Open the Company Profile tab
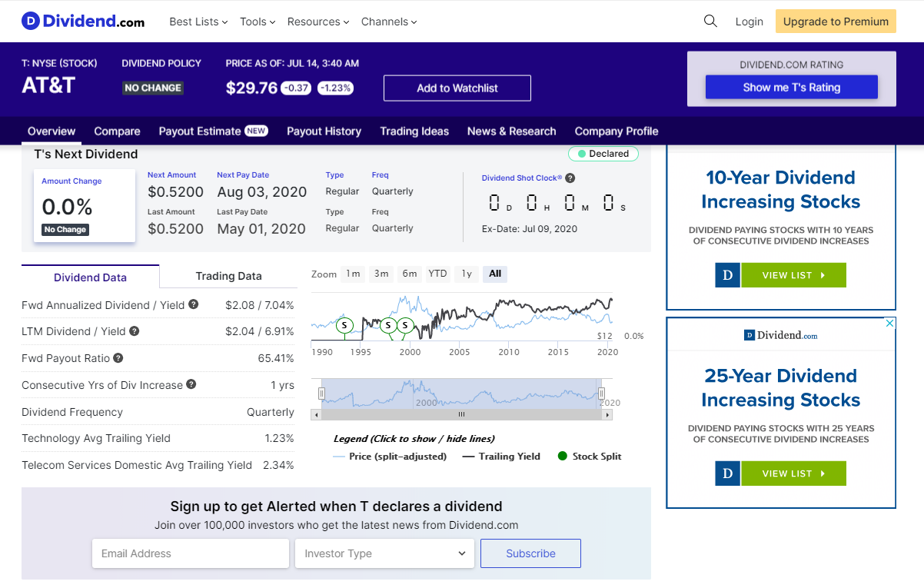This screenshot has height=588, width=924. point(617,131)
